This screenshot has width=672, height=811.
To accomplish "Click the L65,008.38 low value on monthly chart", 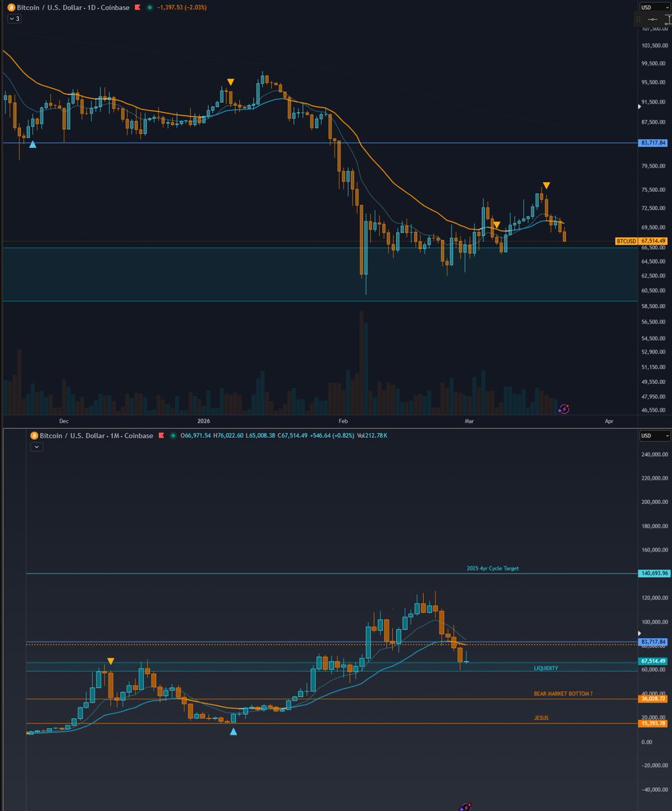I will tap(262, 436).
